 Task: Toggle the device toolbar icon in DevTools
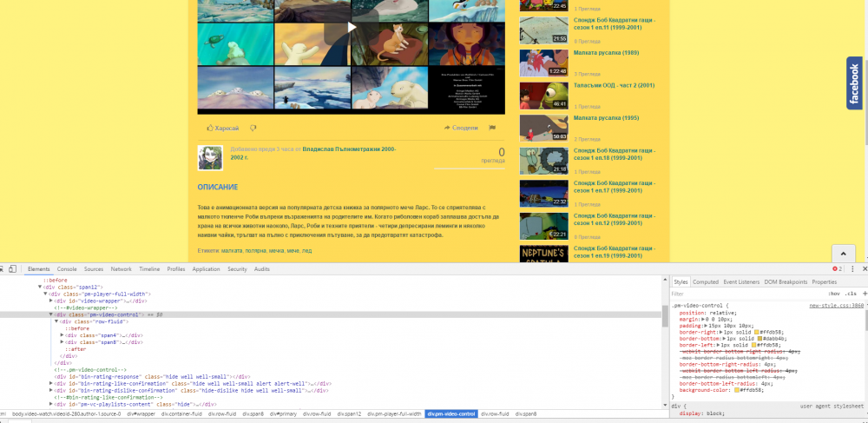click(13, 269)
